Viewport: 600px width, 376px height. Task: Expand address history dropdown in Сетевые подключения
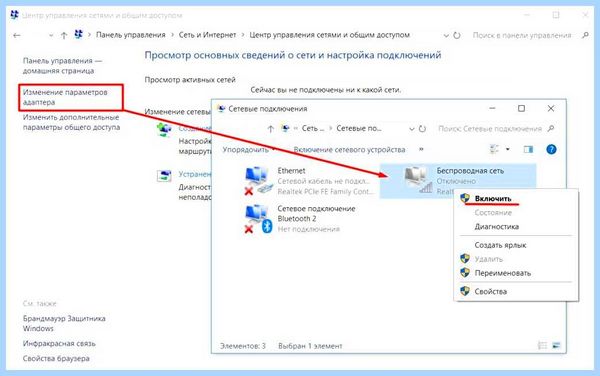click(x=411, y=129)
